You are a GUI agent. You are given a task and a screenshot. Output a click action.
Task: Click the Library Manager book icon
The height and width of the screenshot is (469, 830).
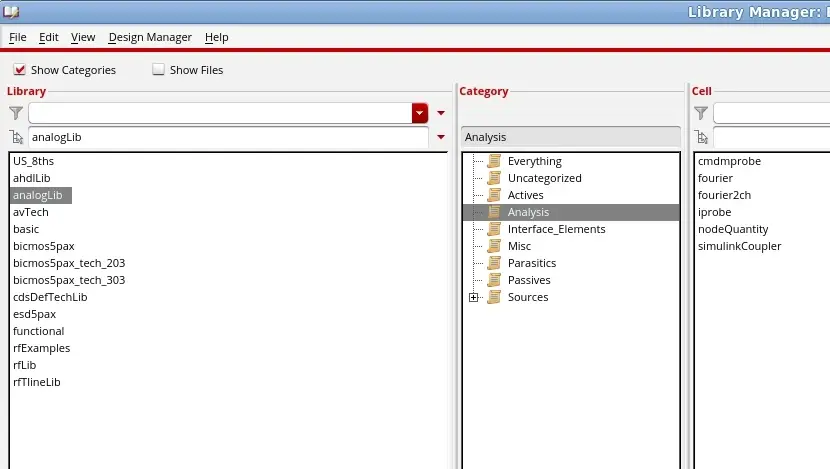[x=11, y=11]
